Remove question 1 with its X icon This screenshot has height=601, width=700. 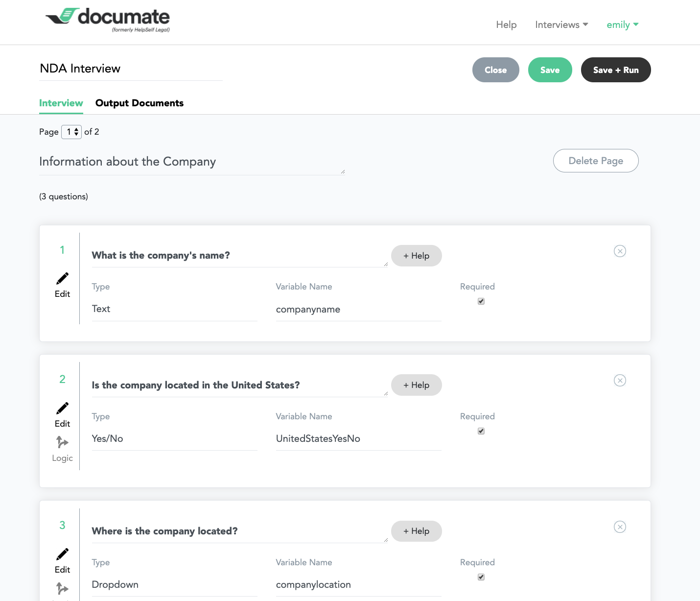click(620, 251)
